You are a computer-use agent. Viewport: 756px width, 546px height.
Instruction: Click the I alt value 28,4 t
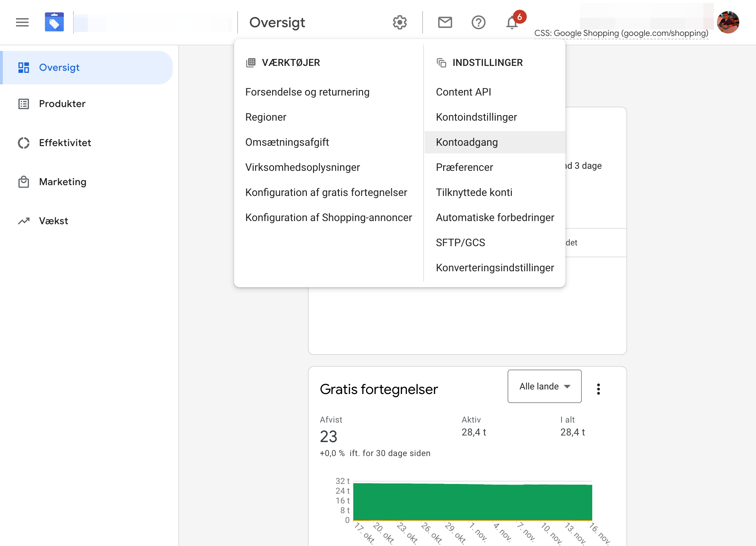point(572,432)
